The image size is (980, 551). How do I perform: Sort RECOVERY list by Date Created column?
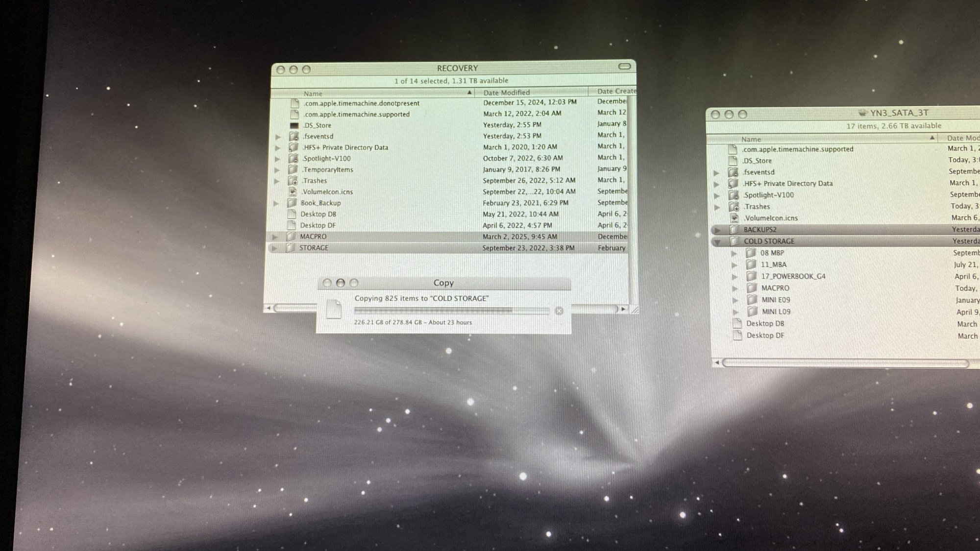(x=615, y=91)
